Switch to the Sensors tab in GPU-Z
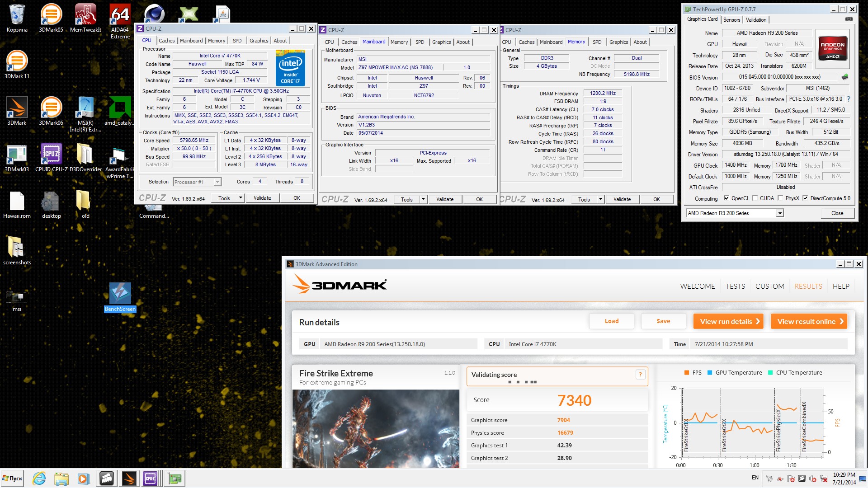The image size is (868, 488). pos(731,20)
